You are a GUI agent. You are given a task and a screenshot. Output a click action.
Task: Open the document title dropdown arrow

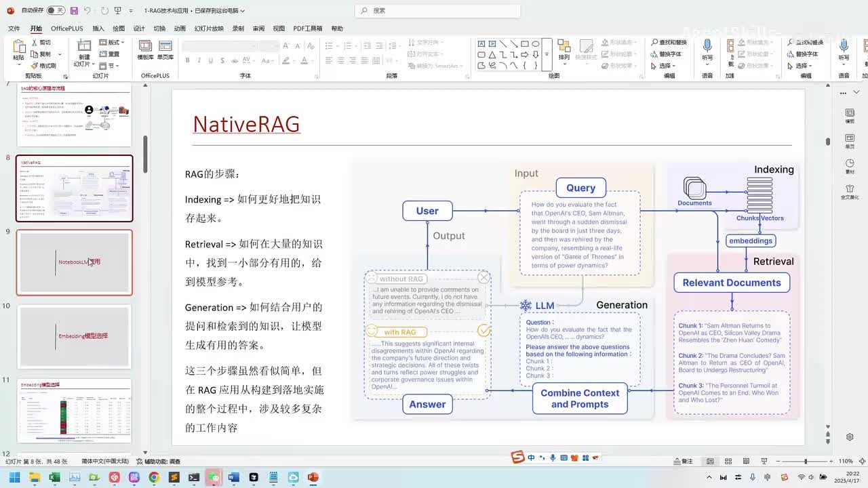[242, 11]
